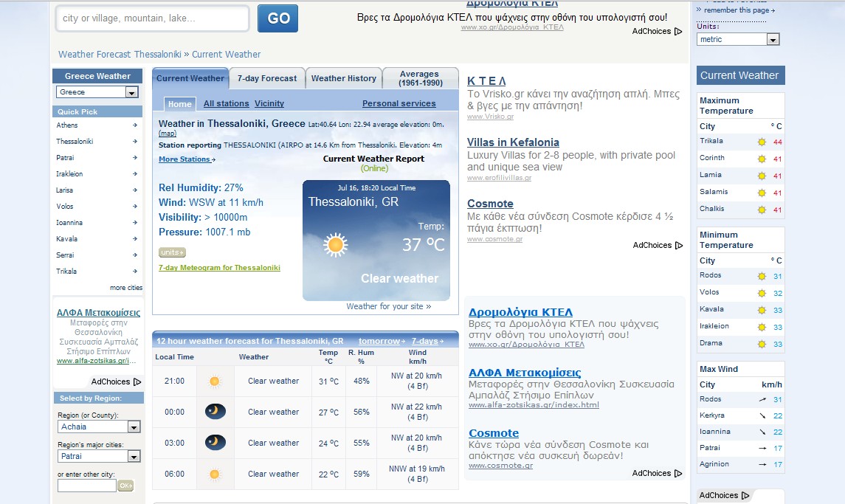
Task: Click the sun icon beside Rodos minimum temperature
Action: (762, 277)
